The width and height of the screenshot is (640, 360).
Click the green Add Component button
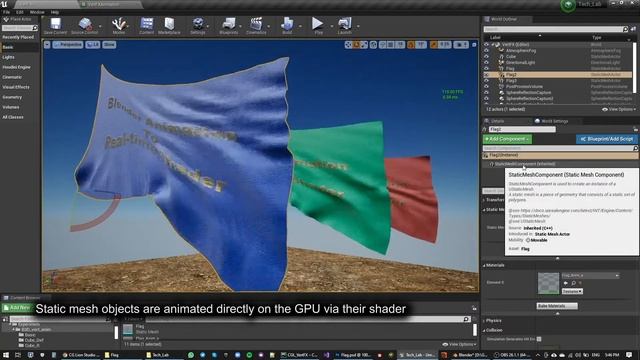point(507,139)
